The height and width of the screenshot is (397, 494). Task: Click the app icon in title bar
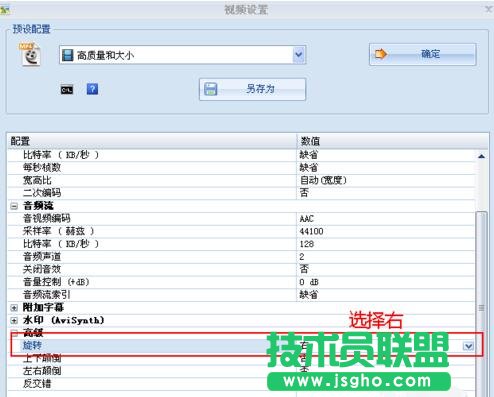click(x=5, y=10)
